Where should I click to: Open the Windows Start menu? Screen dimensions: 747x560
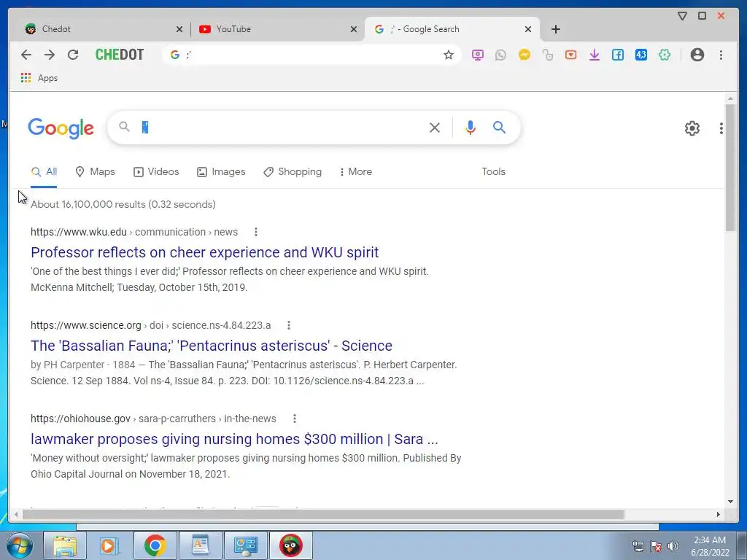20,545
